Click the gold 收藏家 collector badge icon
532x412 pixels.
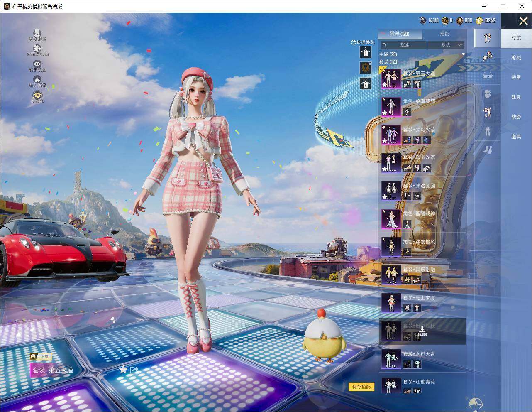[37, 95]
